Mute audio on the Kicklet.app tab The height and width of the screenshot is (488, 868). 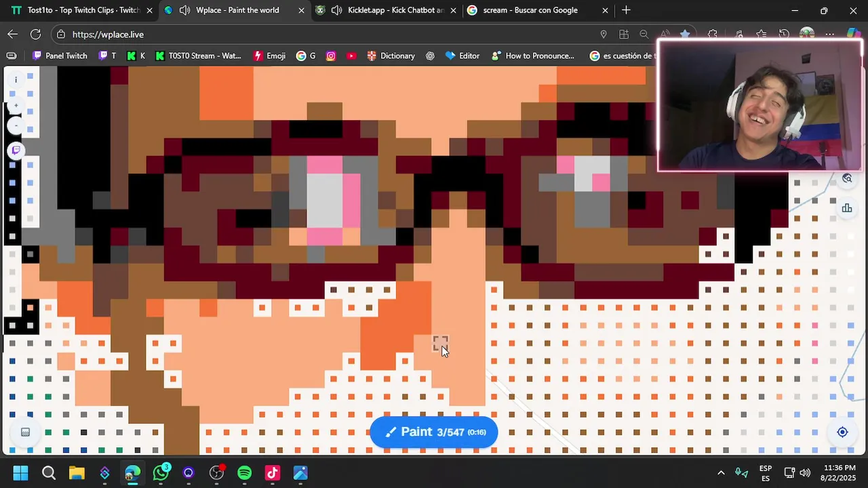click(336, 10)
